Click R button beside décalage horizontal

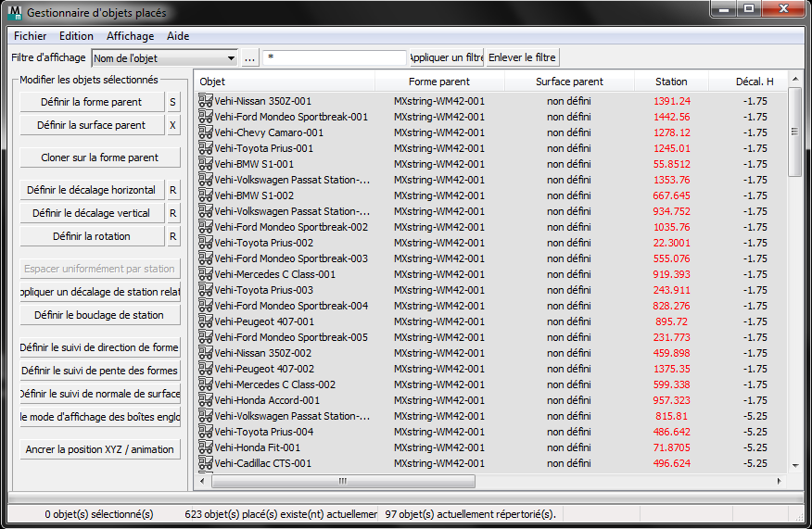(x=173, y=190)
